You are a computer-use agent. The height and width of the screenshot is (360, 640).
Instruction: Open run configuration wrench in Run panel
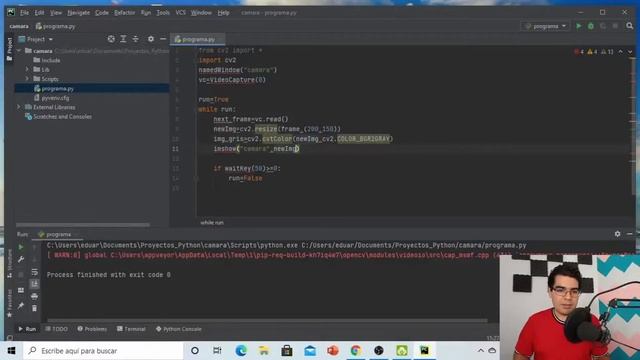point(21,260)
